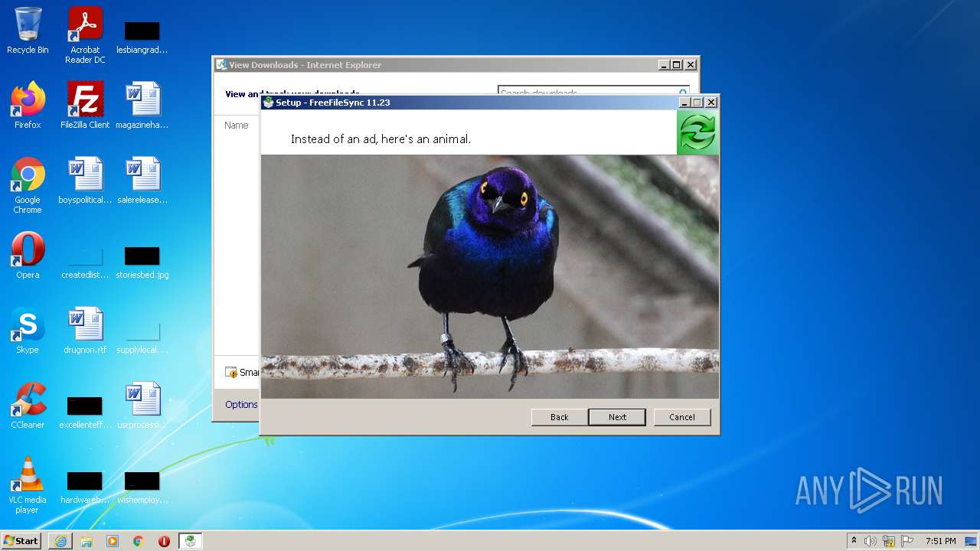Open the Firefox desktop shortcut
The image size is (980, 551).
[x=28, y=106]
